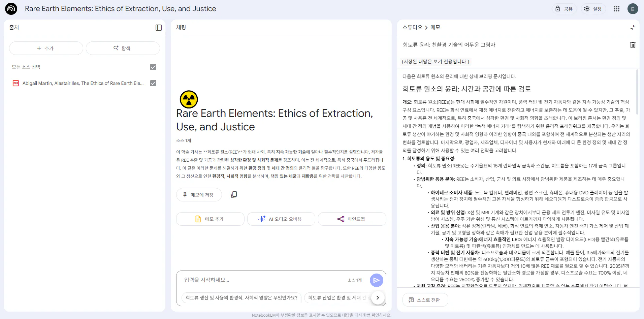
Task: Click the NotebookLM logo icon
Action: (11, 9)
